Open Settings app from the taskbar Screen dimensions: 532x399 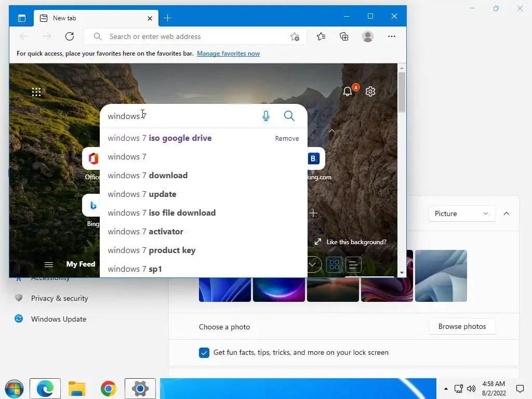click(x=140, y=389)
